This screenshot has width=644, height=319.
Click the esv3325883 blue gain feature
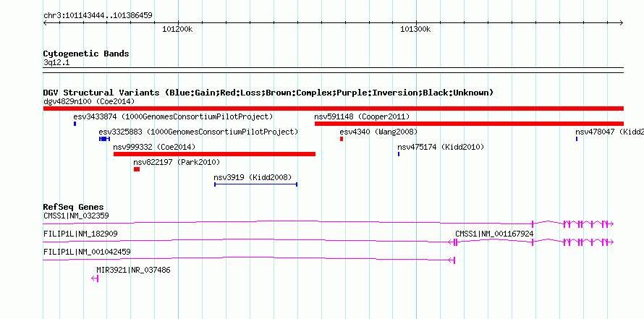[x=104, y=139]
